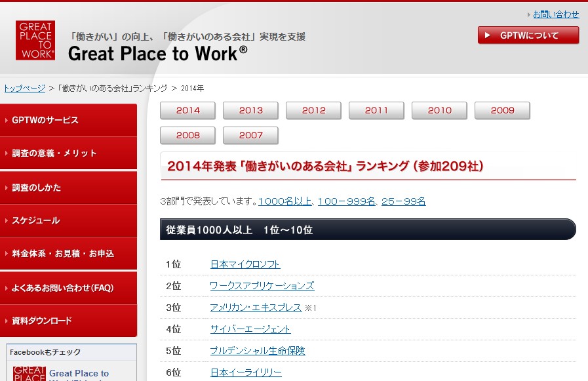The height and width of the screenshot is (381, 588).
Task: Click the Great Place to Work red logo
Action: (35, 40)
